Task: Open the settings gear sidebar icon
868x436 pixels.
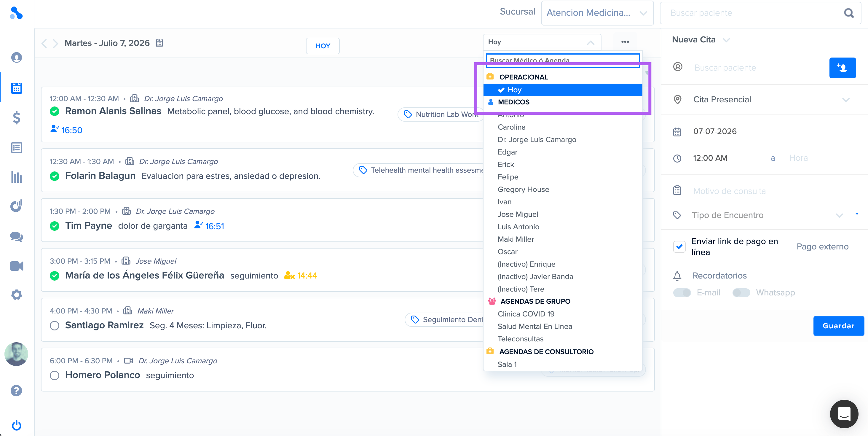Action: click(x=16, y=295)
